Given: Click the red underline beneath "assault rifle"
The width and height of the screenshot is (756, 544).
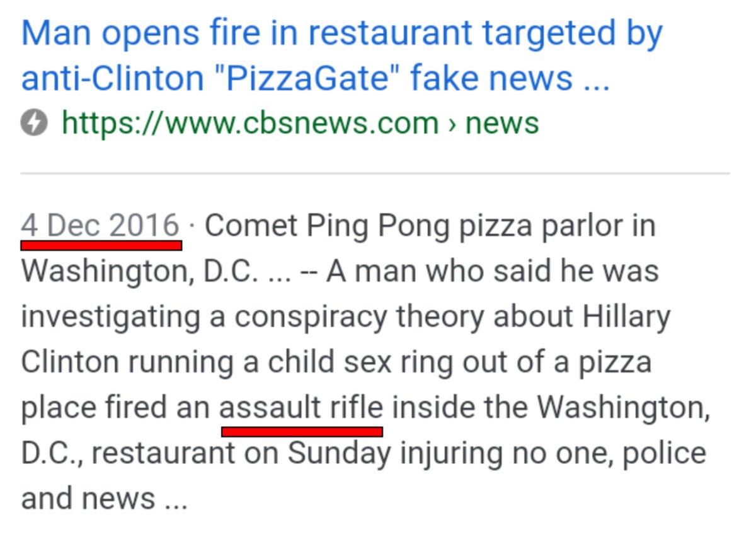Looking at the screenshot, I should click(x=302, y=432).
